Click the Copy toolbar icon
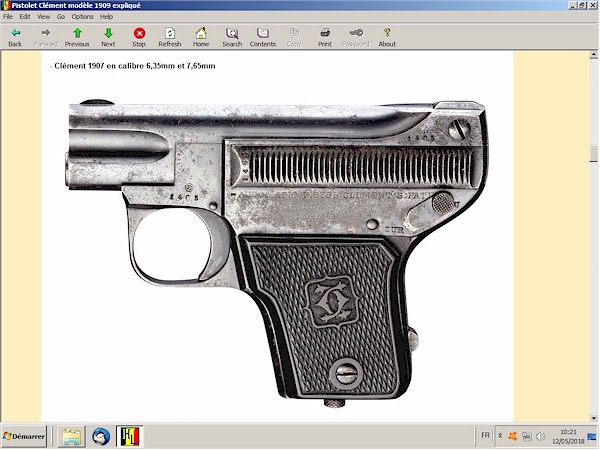 click(294, 38)
